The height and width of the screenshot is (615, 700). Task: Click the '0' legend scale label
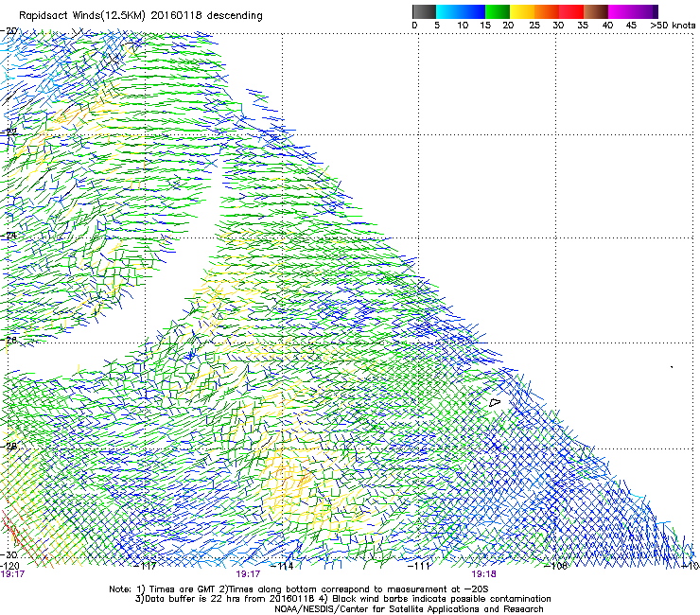click(x=414, y=26)
